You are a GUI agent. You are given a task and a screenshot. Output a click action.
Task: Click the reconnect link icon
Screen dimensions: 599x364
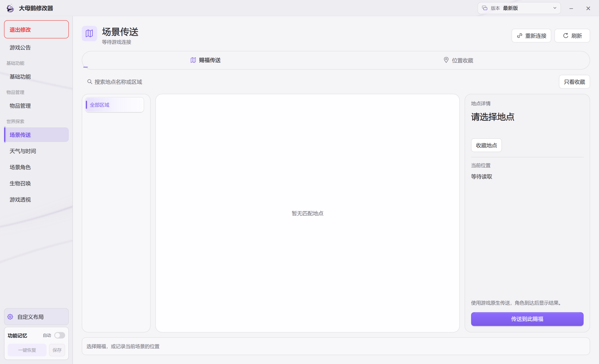(x=519, y=36)
